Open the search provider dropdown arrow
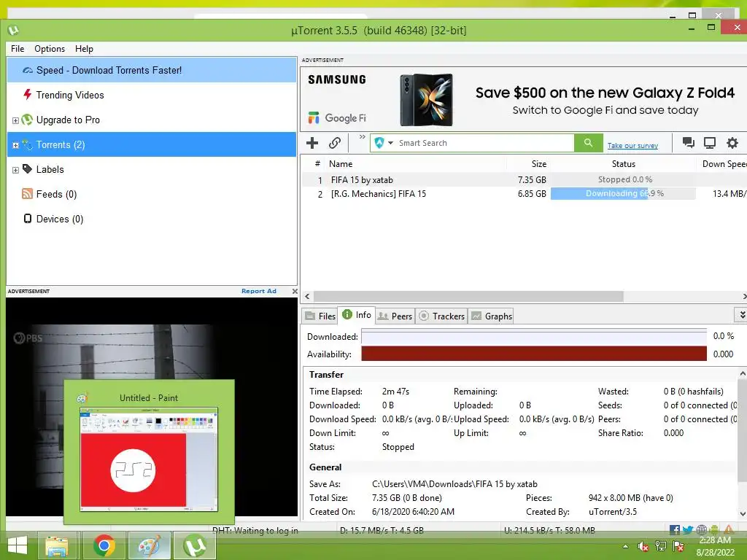Screen dimensions: 747x560 point(391,143)
